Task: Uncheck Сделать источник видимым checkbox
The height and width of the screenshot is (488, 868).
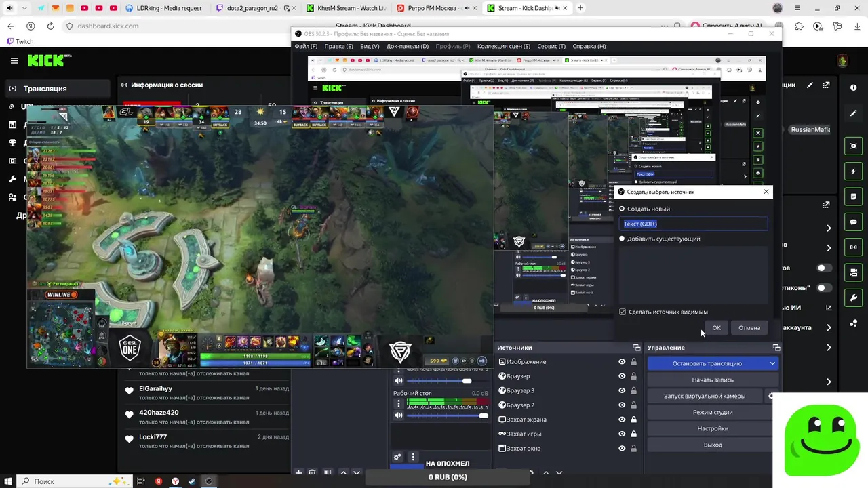Action: tap(623, 312)
